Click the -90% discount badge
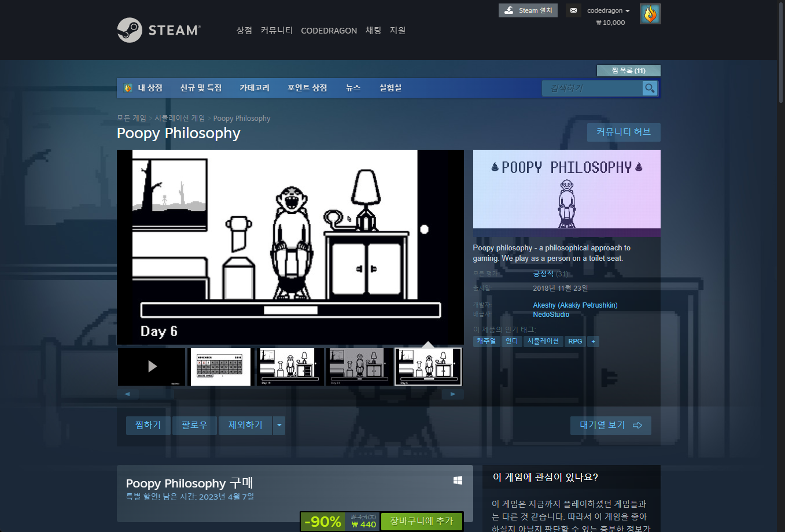This screenshot has height=532, width=785. (322, 521)
